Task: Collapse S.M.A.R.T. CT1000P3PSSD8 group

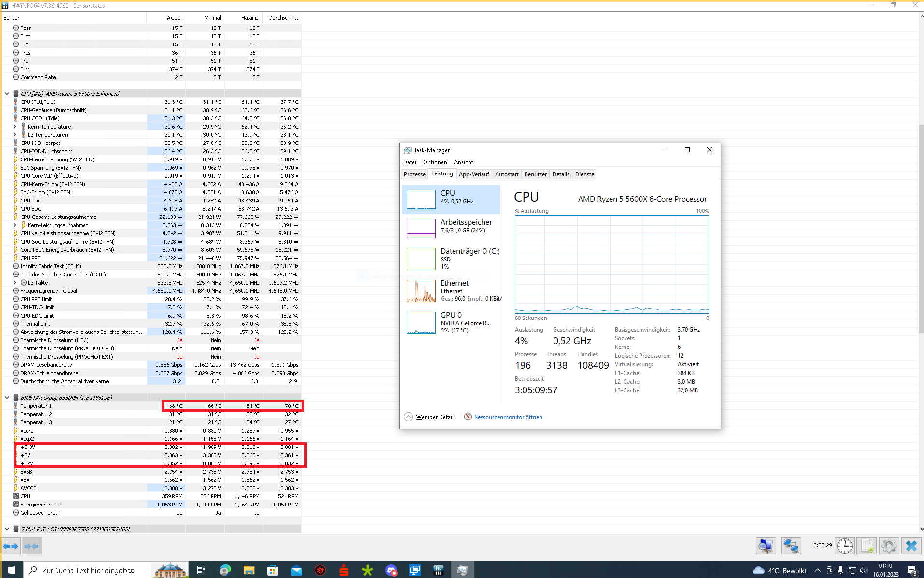Action: 7,529
